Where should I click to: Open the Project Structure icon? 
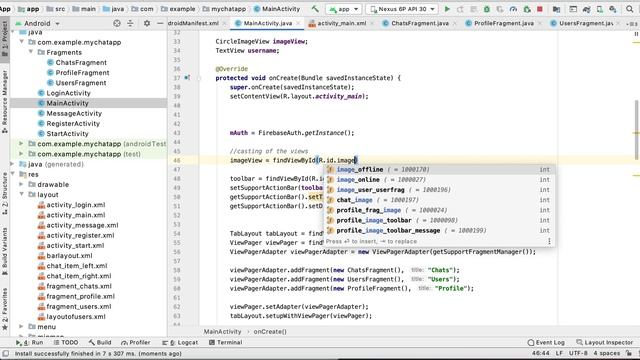point(556,9)
